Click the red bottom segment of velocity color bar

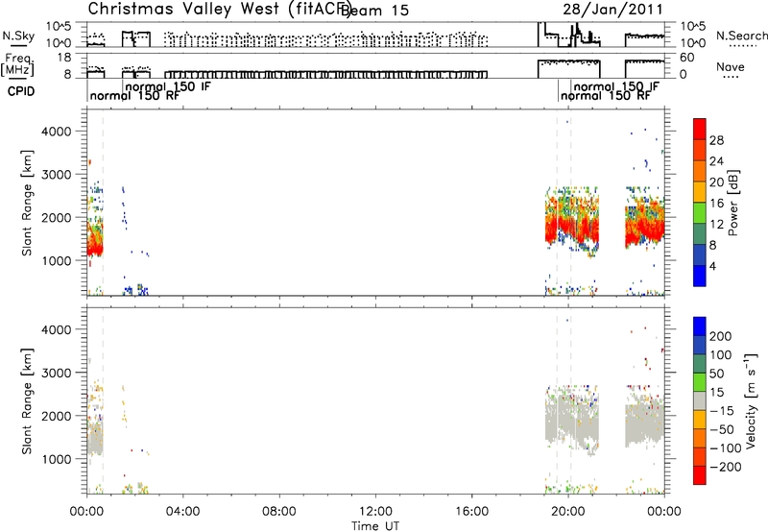(700, 475)
